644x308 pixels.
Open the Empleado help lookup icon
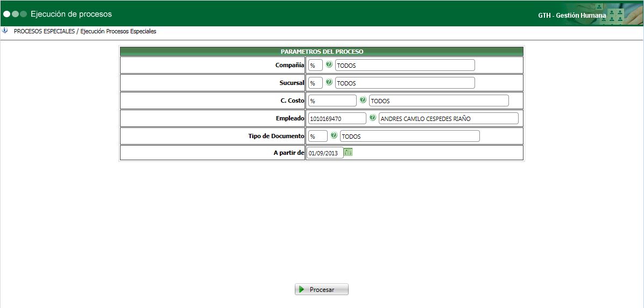point(372,118)
